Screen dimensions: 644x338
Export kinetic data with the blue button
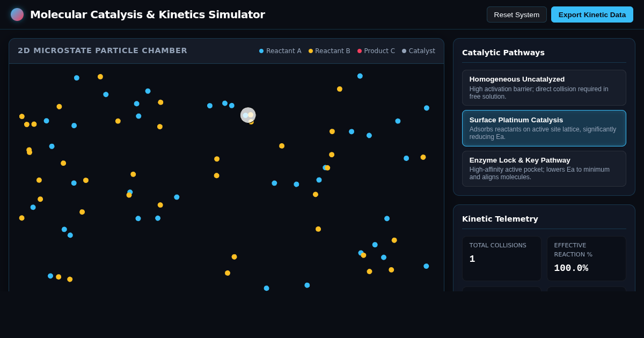[x=592, y=14]
